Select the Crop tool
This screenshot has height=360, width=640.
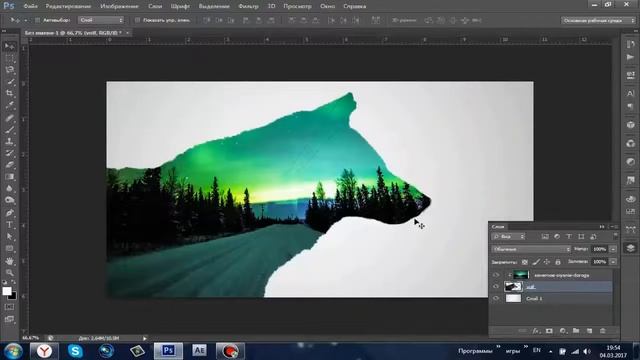point(9,93)
